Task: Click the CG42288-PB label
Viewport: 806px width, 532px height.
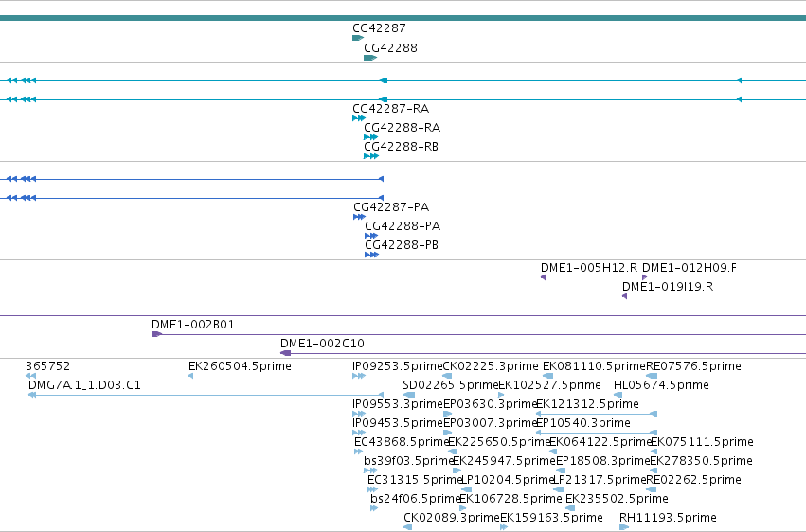Action: click(402, 245)
